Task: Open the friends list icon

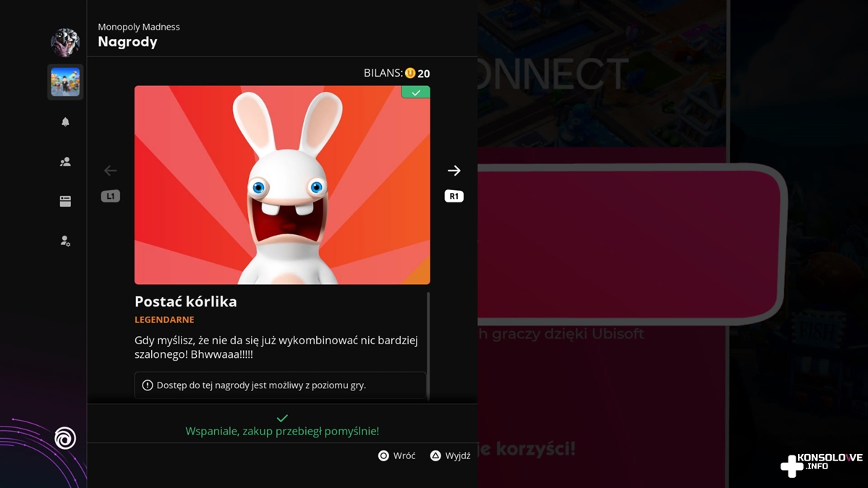Action: (65, 162)
